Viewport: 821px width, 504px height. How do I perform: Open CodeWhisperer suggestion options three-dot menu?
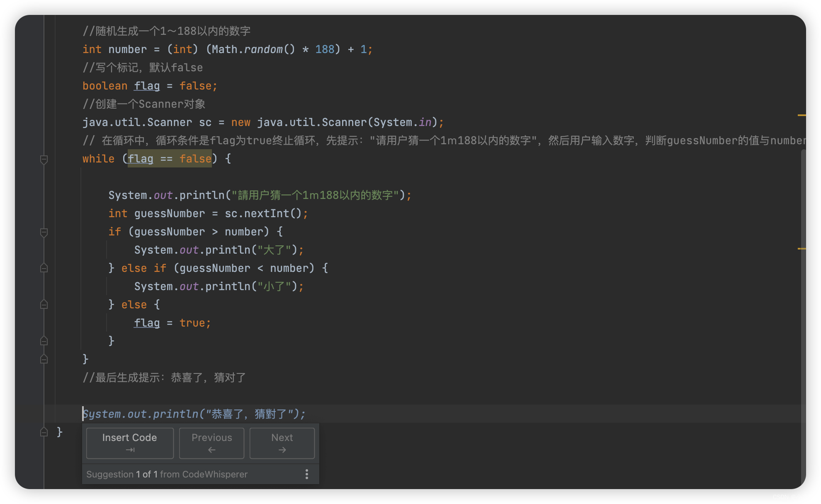point(306,474)
